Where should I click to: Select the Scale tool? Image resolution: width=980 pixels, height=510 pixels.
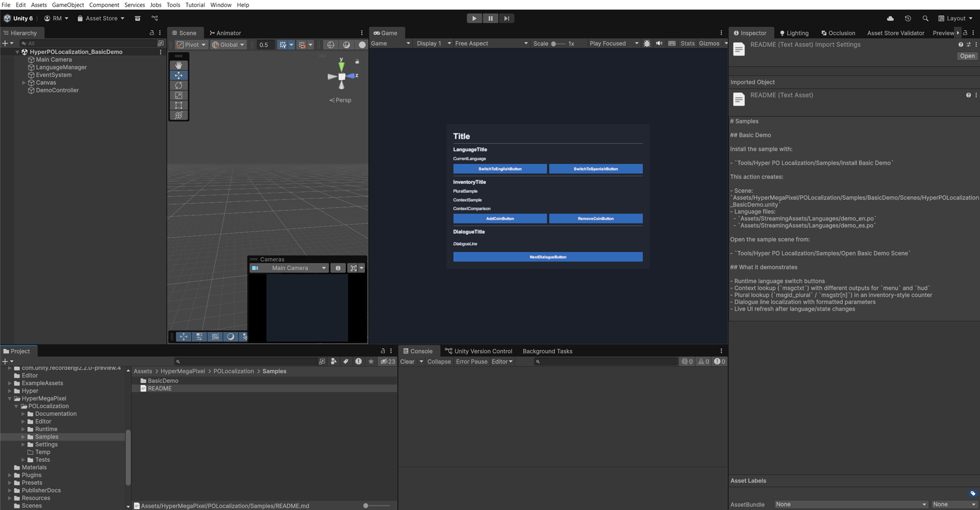(x=179, y=95)
